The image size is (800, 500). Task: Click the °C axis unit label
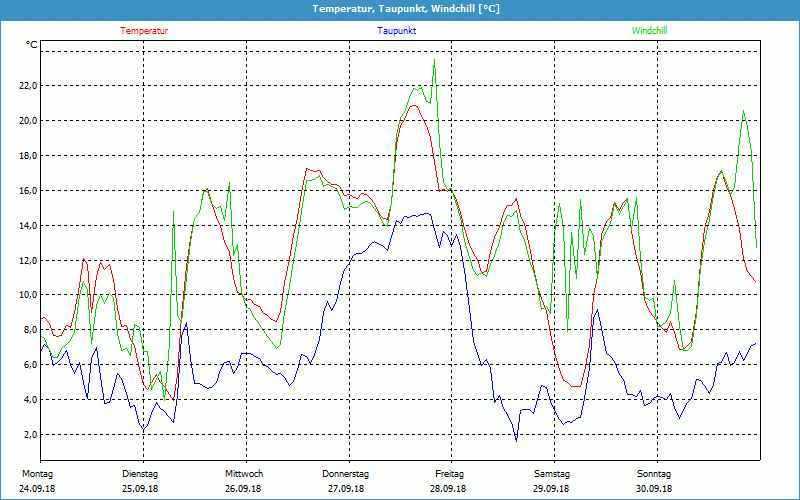coord(32,45)
